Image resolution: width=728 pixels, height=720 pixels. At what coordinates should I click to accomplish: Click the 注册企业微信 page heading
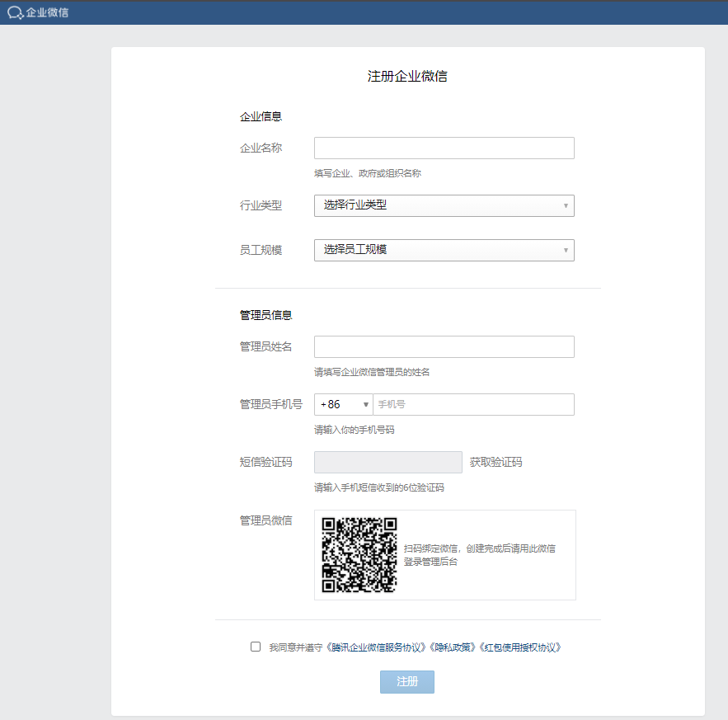pyautogui.click(x=407, y=77)
